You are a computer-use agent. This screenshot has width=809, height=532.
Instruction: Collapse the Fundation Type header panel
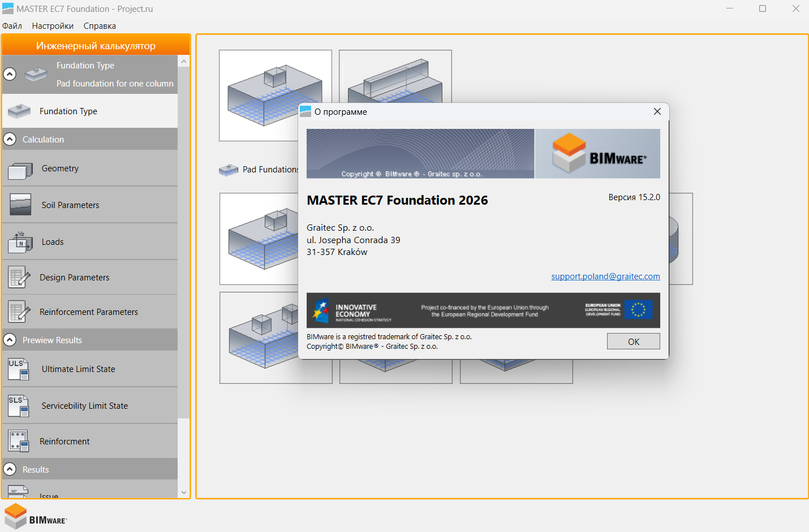(x=10, y=74)
